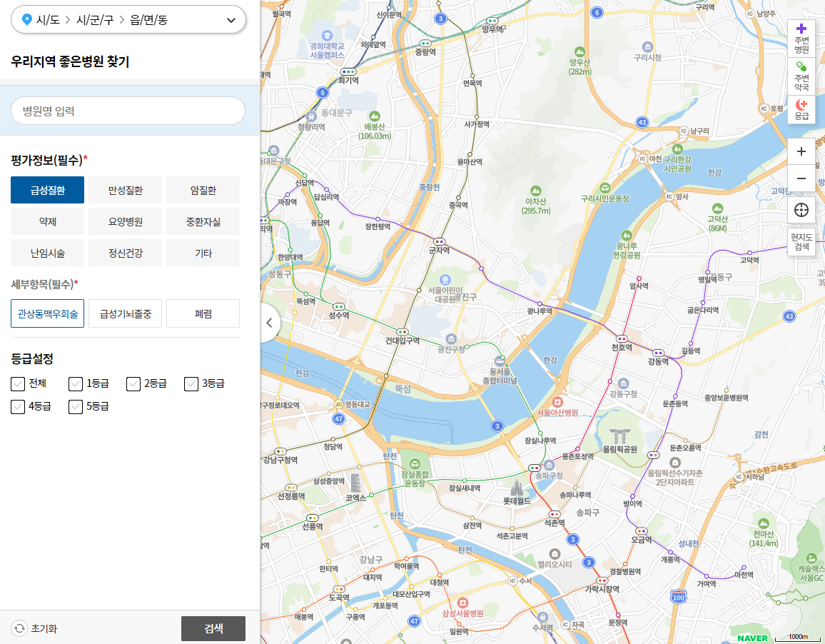Click the 잠실종합운동장 marker icon
825x644 pixels.
(415, 463)
